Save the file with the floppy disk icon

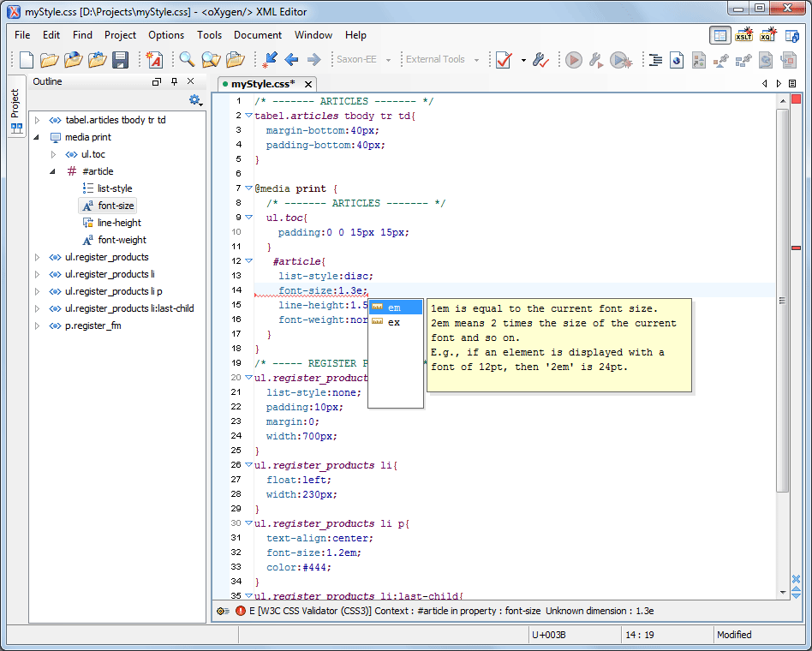pos(120,60)
